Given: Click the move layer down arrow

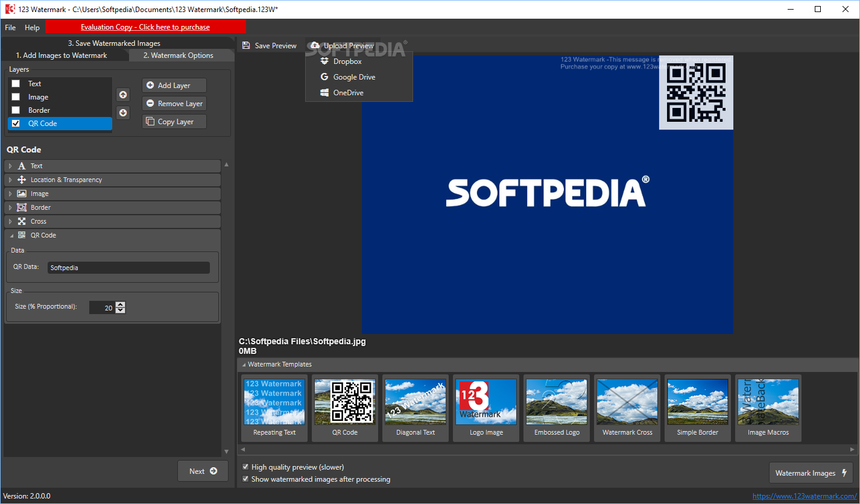Looking at the screenshot, I should [123, 113].
